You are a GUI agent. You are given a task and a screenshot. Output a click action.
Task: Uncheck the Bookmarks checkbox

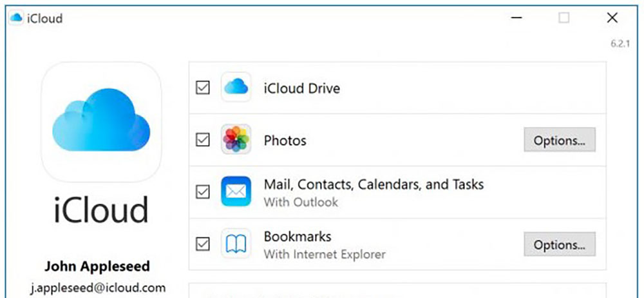[203, 244]
